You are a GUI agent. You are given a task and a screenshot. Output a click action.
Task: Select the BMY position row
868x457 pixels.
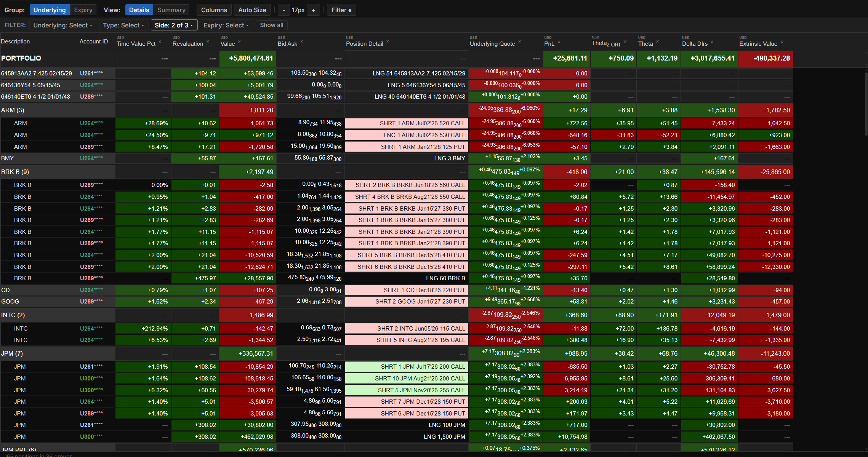(x=396, y=158)
